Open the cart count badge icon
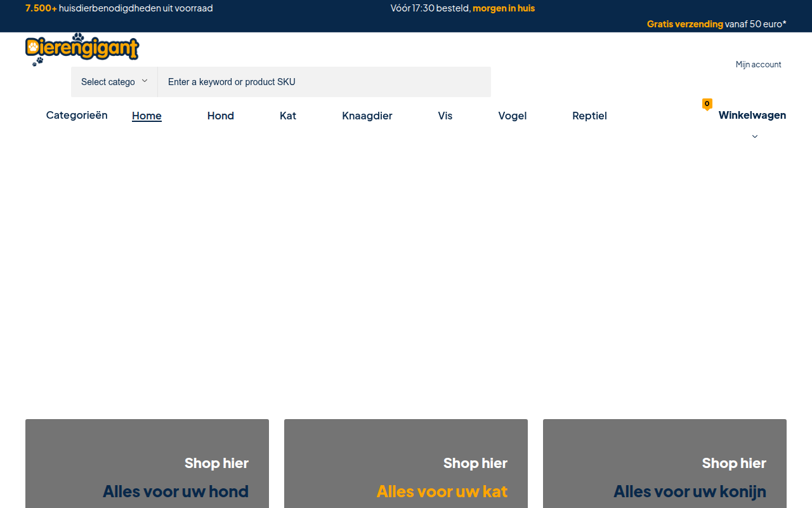This screenshot has height=508, width=812. coord(707,104)
